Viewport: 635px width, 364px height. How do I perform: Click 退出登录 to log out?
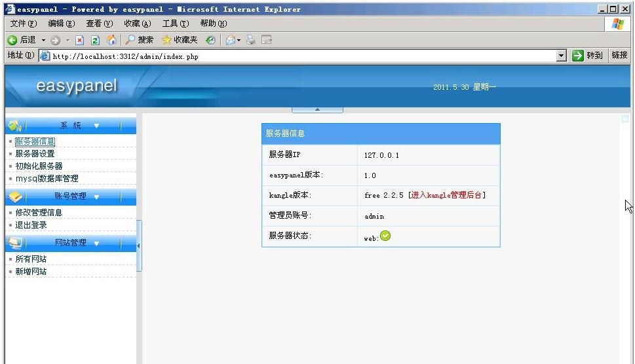click(31, 225)
